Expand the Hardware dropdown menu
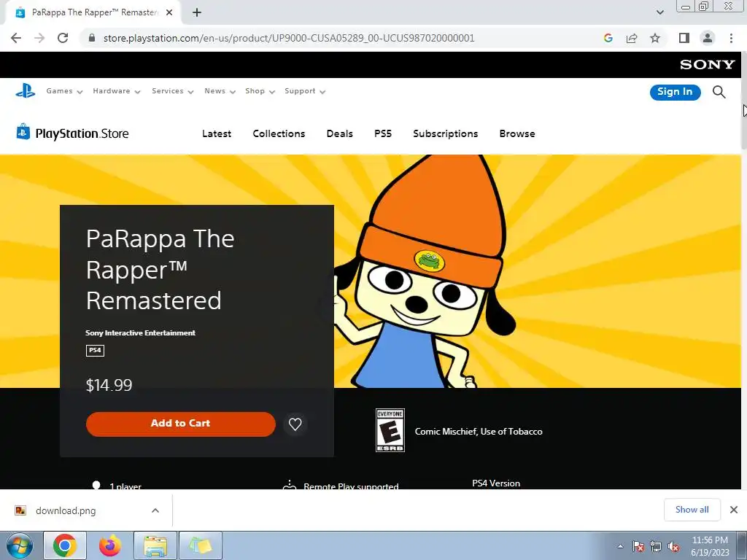Image resolution: width=747 pixels, height=560 pixels. pos(117,91)
